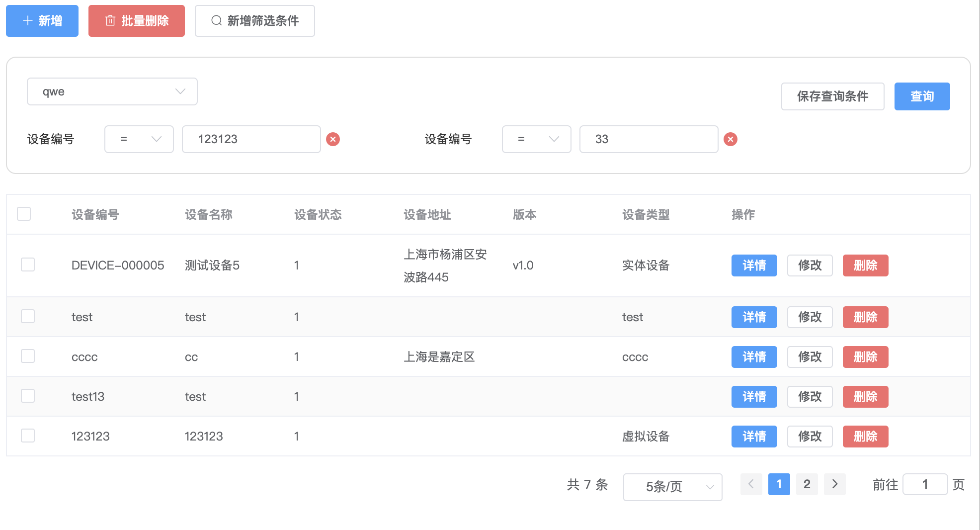
Task: Click the 共 7 条 total count
Action: pos(587,485)
